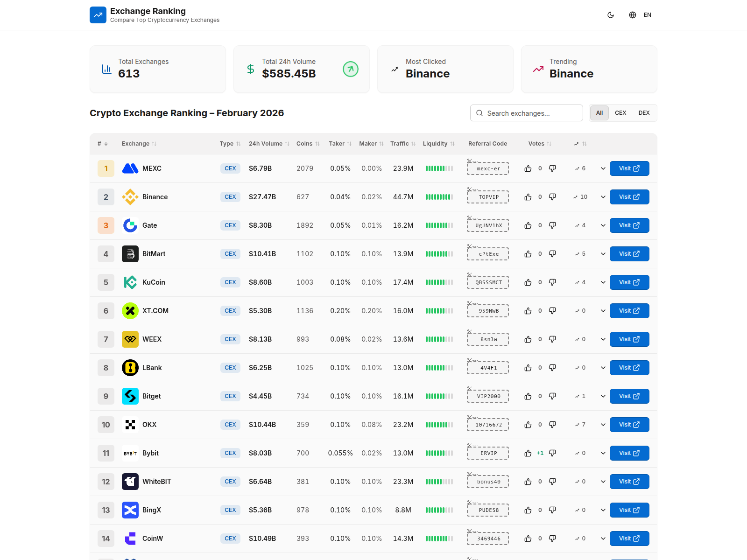The height and width of the screenshot is (560, 747).
Task: Expand the BitMart row details chevron
Action: [603, 254]
